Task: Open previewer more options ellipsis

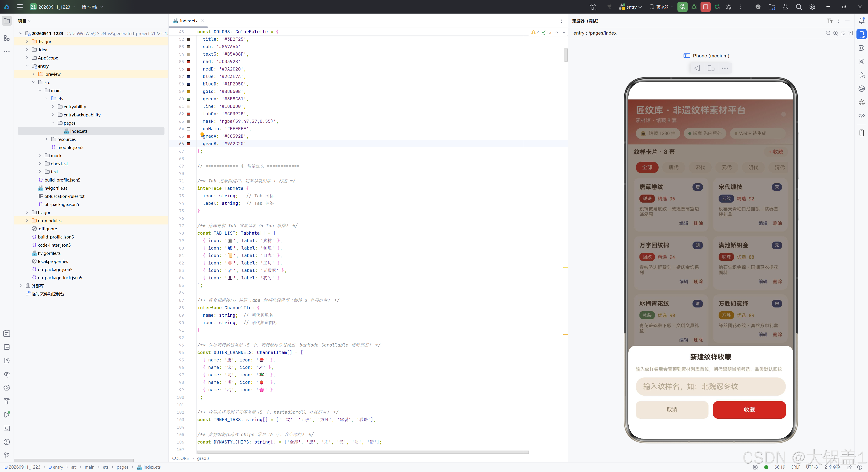Action: point(725,68)
